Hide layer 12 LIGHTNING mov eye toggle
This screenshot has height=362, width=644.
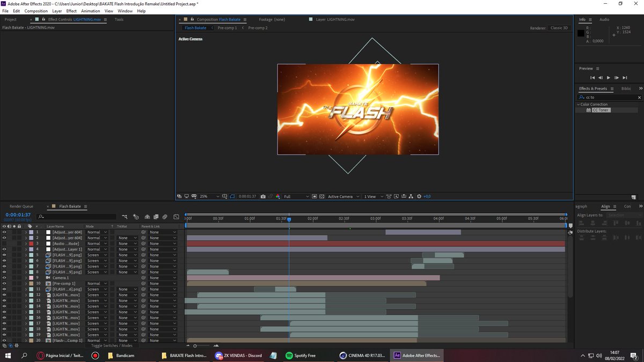click(x=4, y=295)
